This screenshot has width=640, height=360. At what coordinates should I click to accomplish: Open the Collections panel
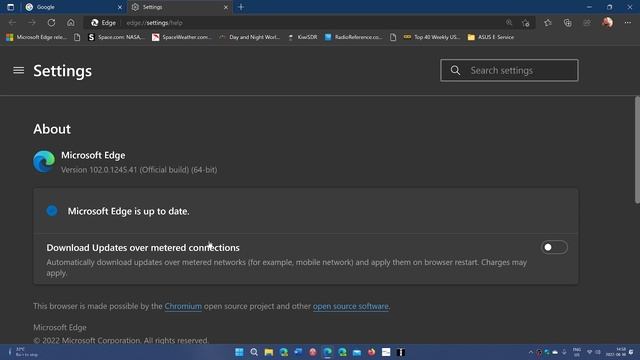(x=567, y=23)
